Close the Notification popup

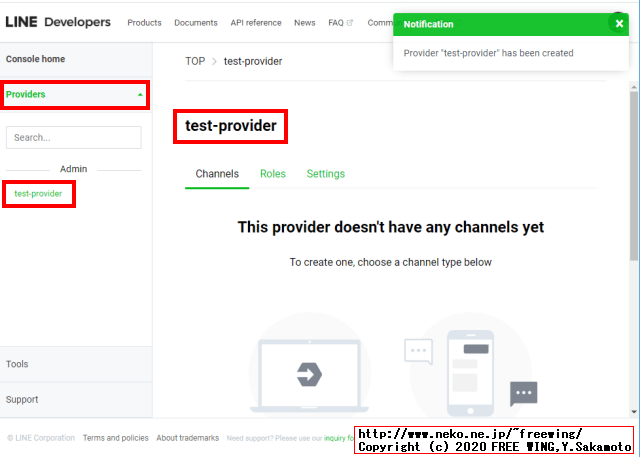pyautogui.click(x=619, y=24)
